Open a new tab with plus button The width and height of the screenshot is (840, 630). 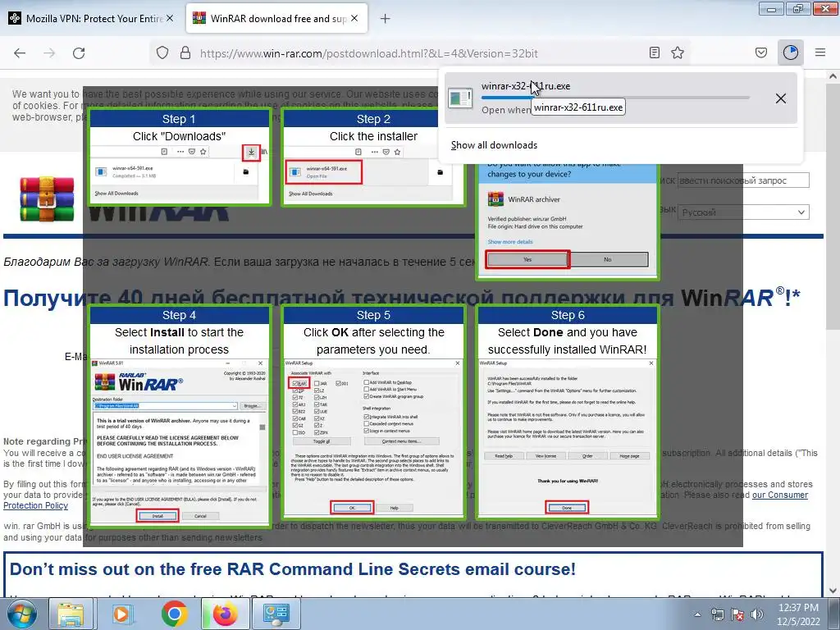pos(385,19)
